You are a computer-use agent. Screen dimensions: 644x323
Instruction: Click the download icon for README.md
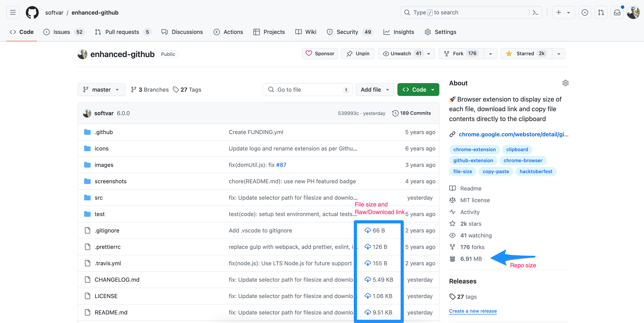368,312
